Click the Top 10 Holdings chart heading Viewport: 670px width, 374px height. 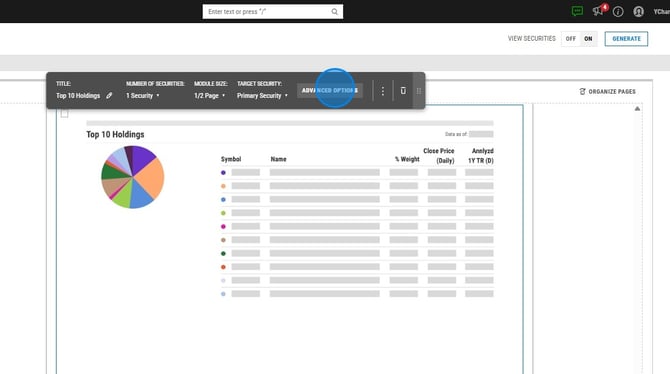pyautogui.click(x=115, y=134)
